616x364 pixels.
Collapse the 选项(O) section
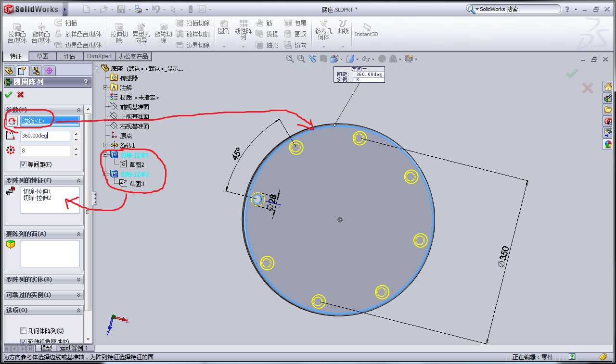(78, 310)
